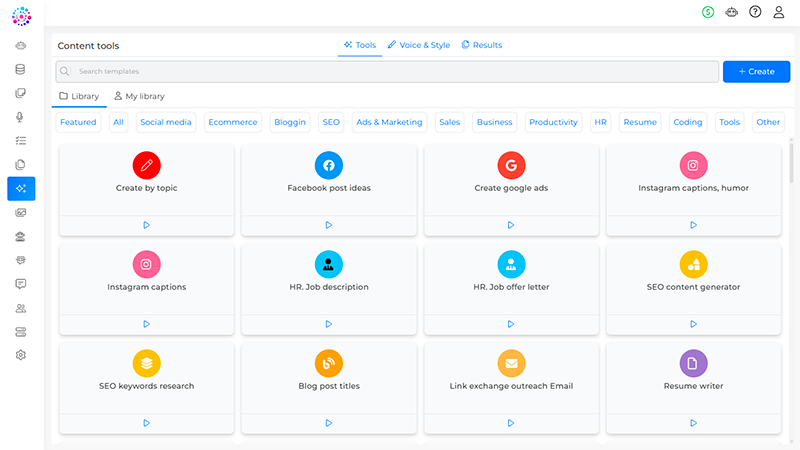Filter by Social media category
800x450 pixels.
pos(166,122)
